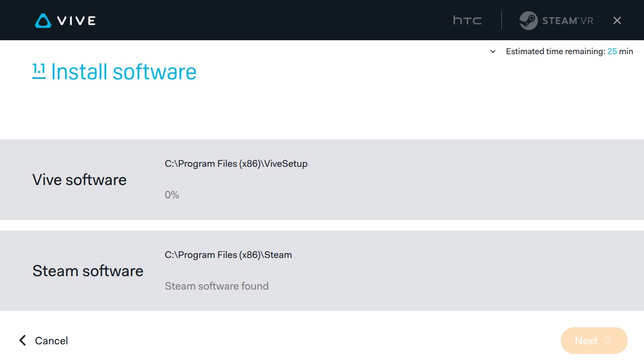The image size is (644, 362).
Task: Click the ViveSetup install path
Action: click(236, 164)
